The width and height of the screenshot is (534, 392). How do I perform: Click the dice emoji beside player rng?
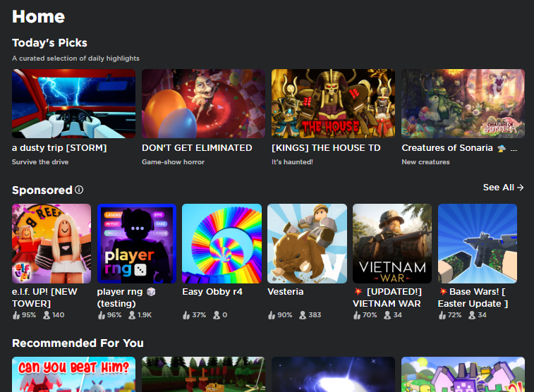(151, 292)
